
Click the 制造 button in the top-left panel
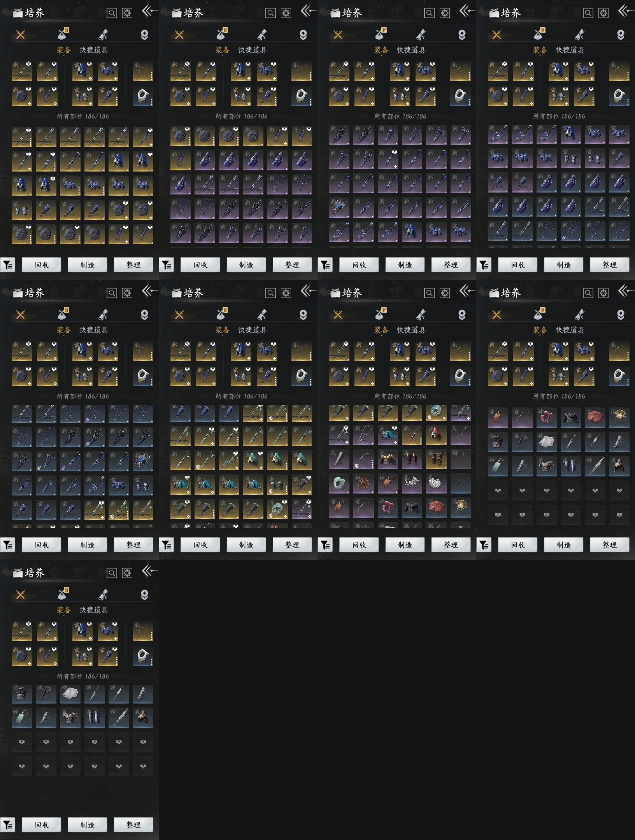pyautogui.click(x=88, y=265)
